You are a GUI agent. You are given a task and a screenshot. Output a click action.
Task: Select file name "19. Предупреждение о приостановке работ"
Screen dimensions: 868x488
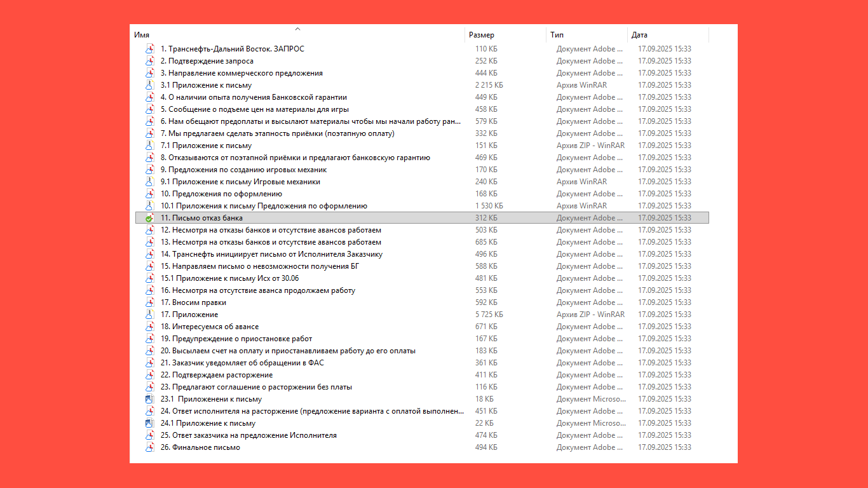tap(236, 339)
